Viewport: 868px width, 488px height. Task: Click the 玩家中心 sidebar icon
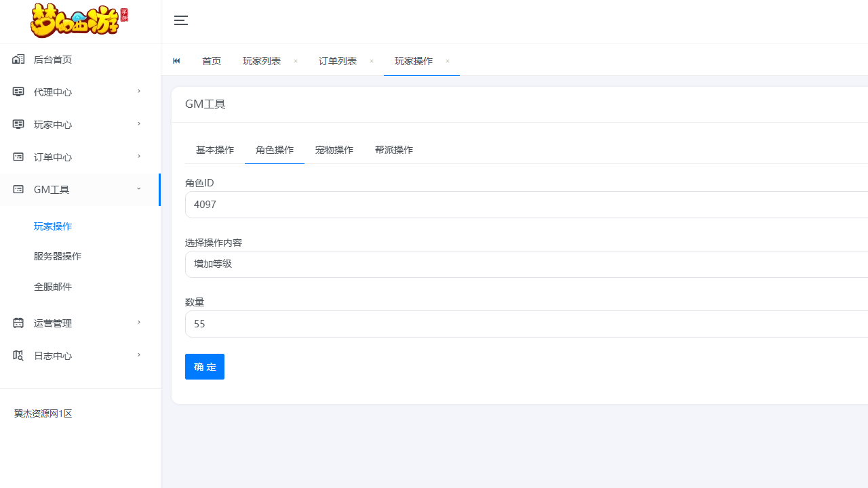pos(18,125)
